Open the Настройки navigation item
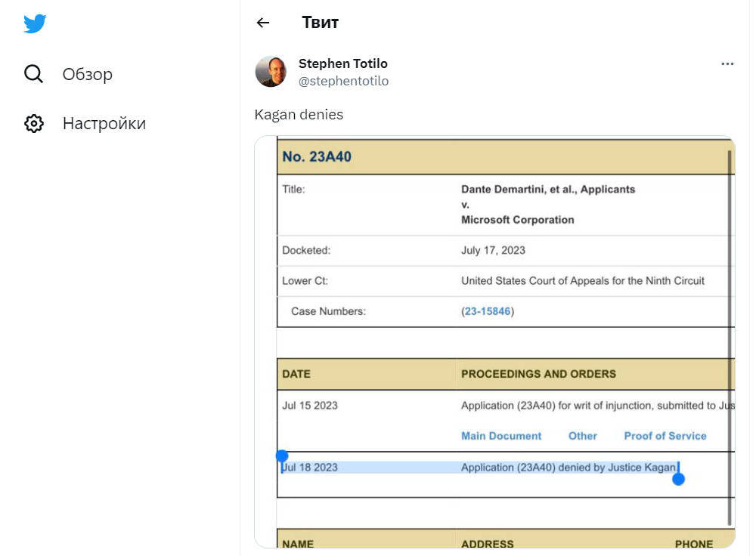The image size is (756, 556). pyautogui.click(x=104, y=124)
